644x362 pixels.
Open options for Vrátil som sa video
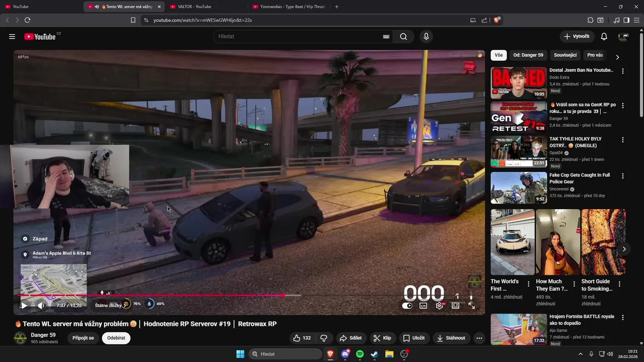[x=622, y=106]
